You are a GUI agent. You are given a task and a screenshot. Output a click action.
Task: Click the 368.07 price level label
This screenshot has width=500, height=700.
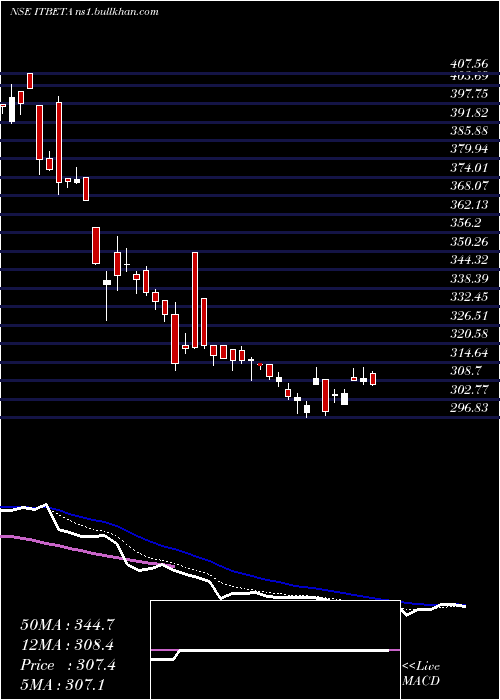[469, 184]
